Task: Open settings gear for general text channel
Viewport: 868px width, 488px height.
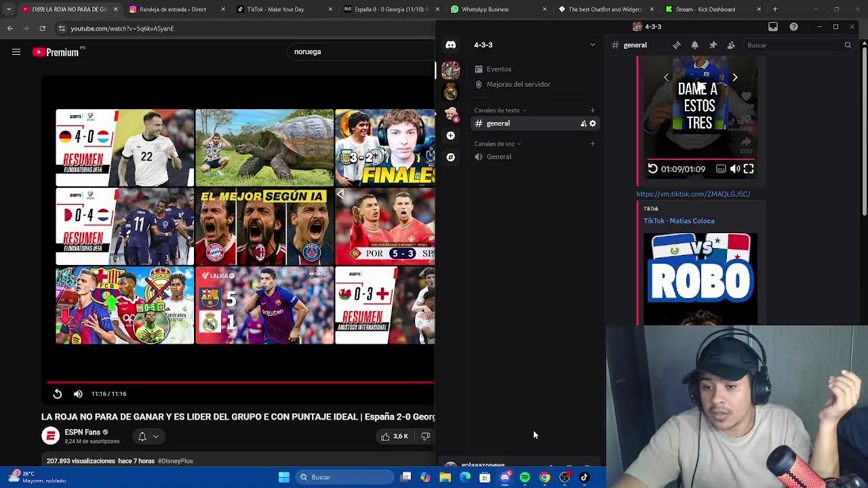Action: click(x=593, y=123)
